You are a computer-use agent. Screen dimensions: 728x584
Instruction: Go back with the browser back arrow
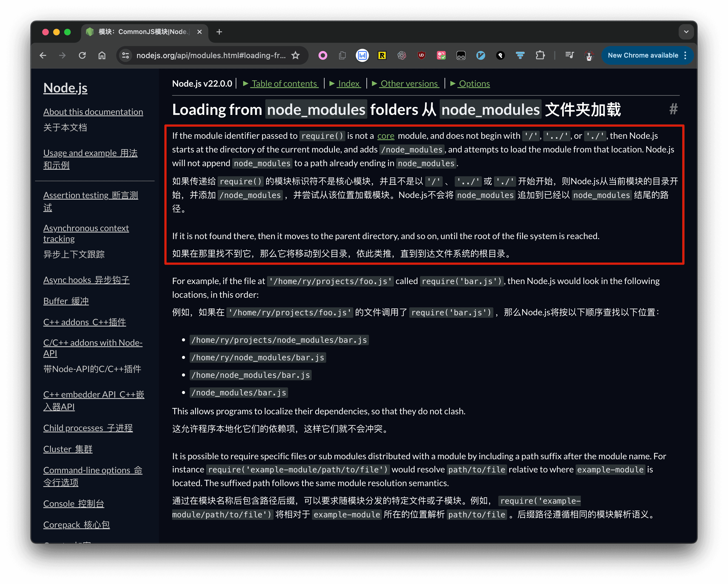[x=43, y=55]
